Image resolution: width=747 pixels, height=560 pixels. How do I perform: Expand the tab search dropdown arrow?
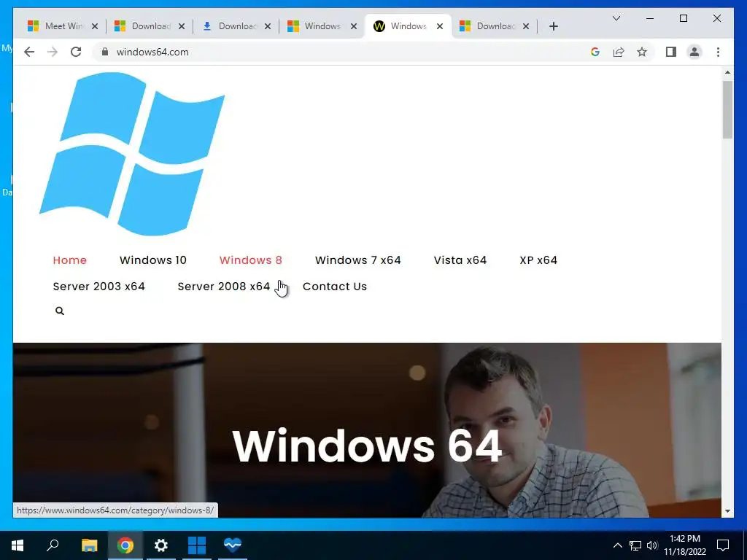pyautogui.click(x=616, y=18)
